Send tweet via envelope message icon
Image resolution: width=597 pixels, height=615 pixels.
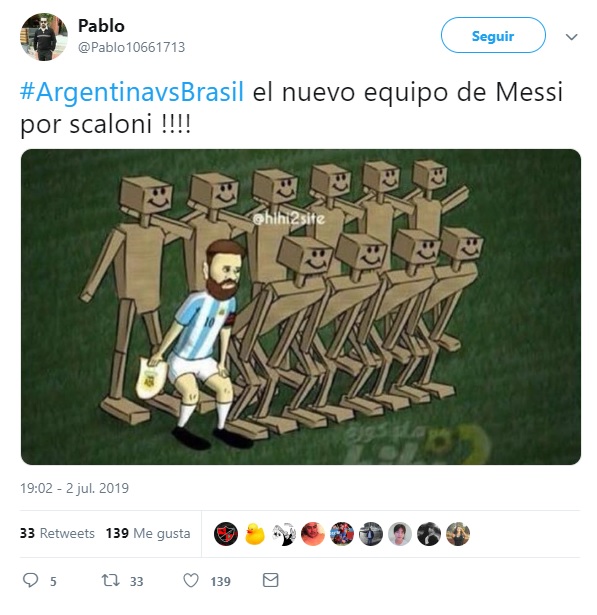270,580
